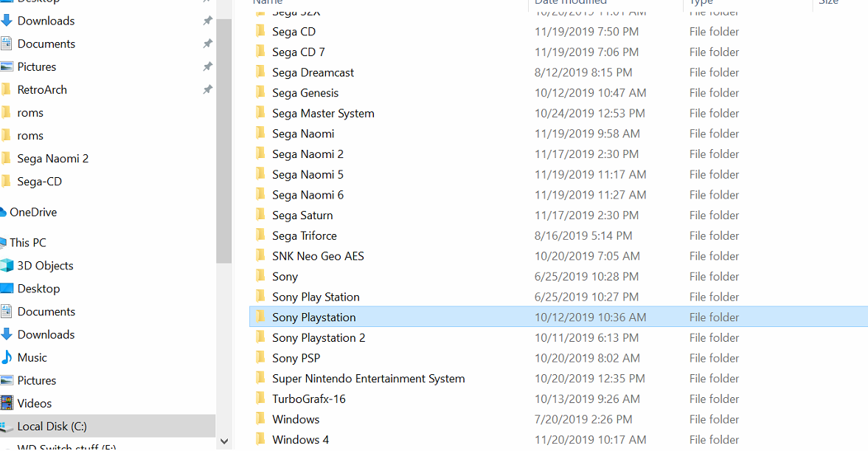Click the Desktop monitor icon under This PC
This screenshot has height=451, width=868.
6,289
